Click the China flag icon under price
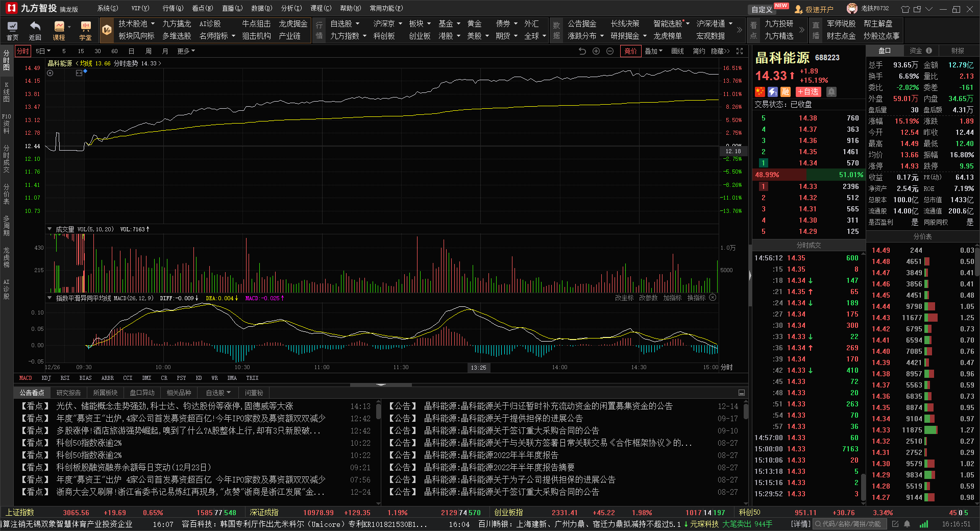The image size is (980, 531). [760, 92]
